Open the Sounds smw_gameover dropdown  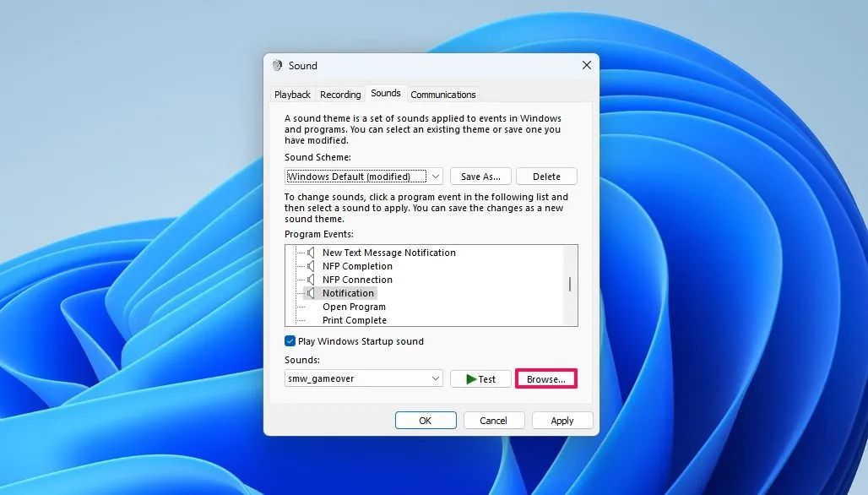364,378
